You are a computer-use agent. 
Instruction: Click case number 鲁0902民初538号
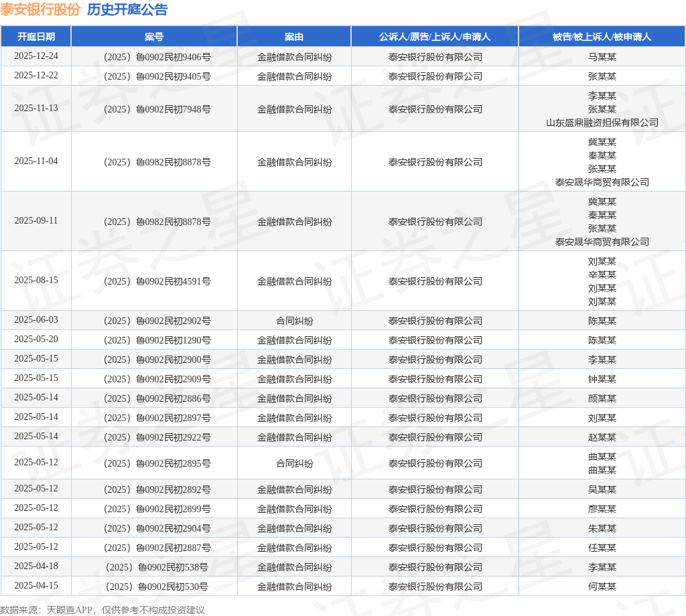click(157, 568)
